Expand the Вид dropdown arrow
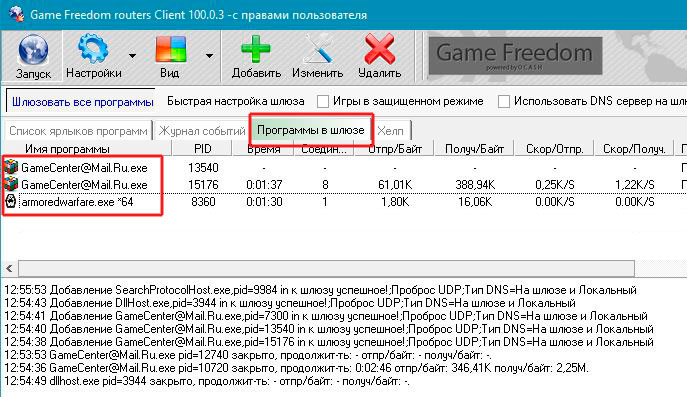 coord(209,56)
